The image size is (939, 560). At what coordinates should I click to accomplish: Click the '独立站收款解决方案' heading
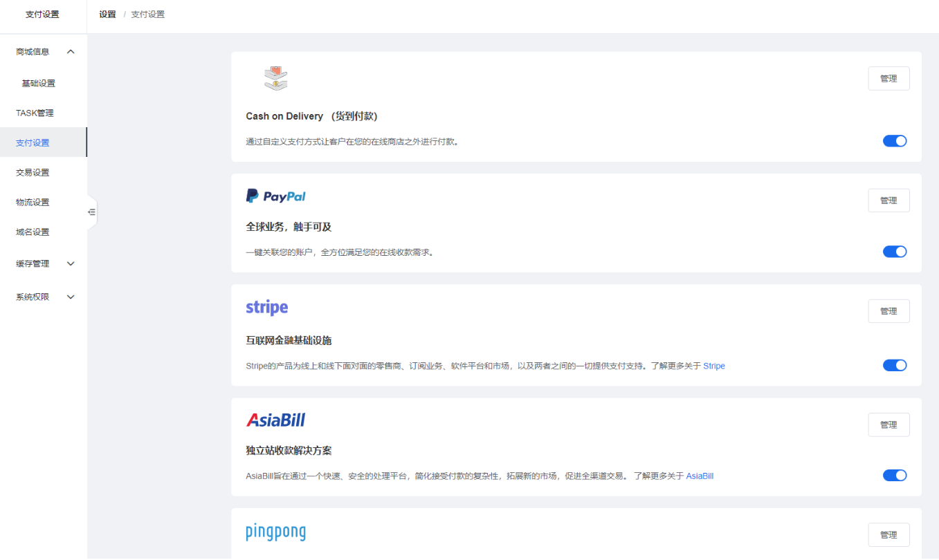click(289, 450)
